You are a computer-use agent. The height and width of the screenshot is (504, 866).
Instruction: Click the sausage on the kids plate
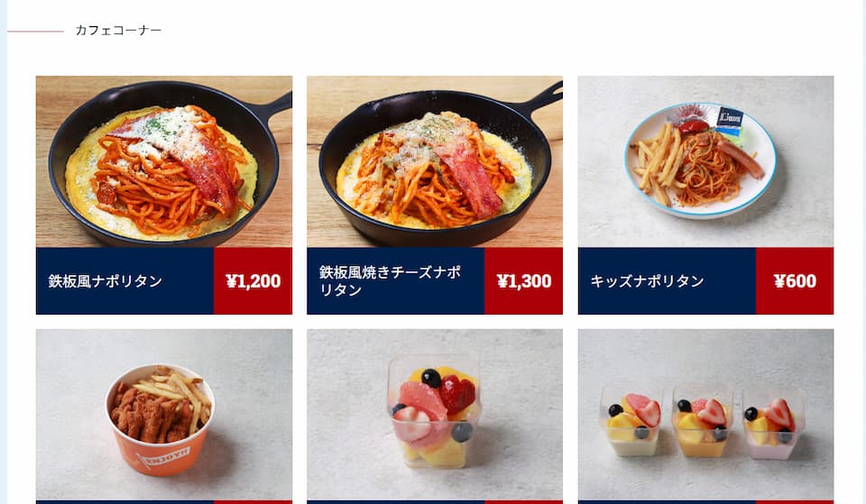point(741,159)
